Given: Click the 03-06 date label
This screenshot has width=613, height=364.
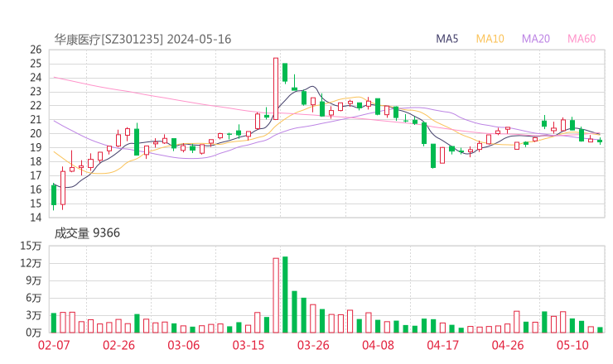Looking at the screenshot, I should pyautogui.click(x=184, y=345).
